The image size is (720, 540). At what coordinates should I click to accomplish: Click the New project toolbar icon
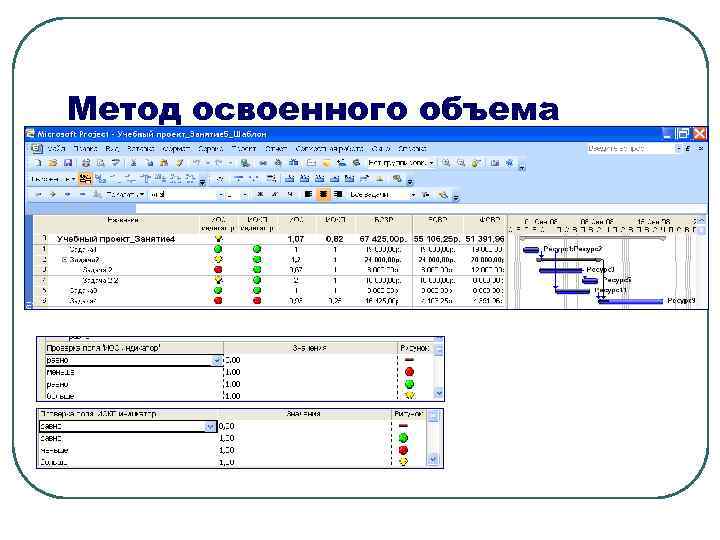(38, 163)
